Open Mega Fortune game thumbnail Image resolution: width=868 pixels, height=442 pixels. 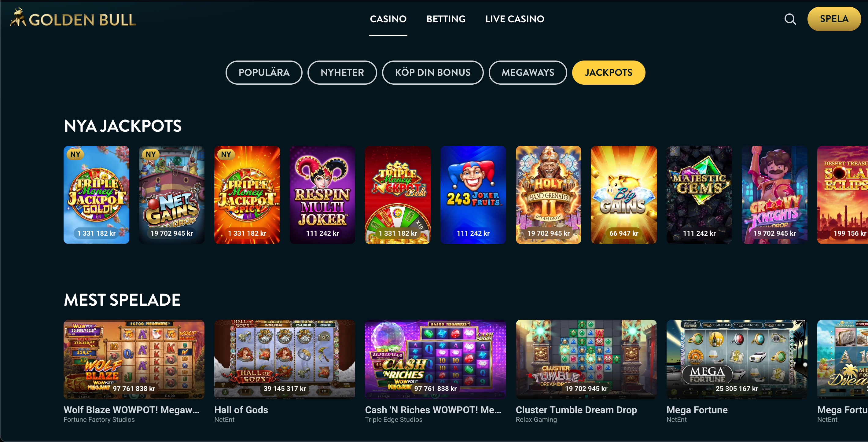[737, 359]
